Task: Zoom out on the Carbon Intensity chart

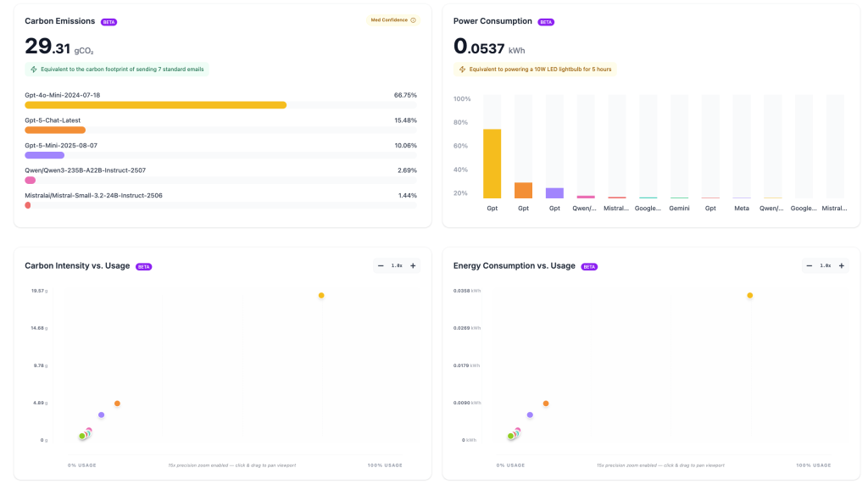Action: pos(381,264)
